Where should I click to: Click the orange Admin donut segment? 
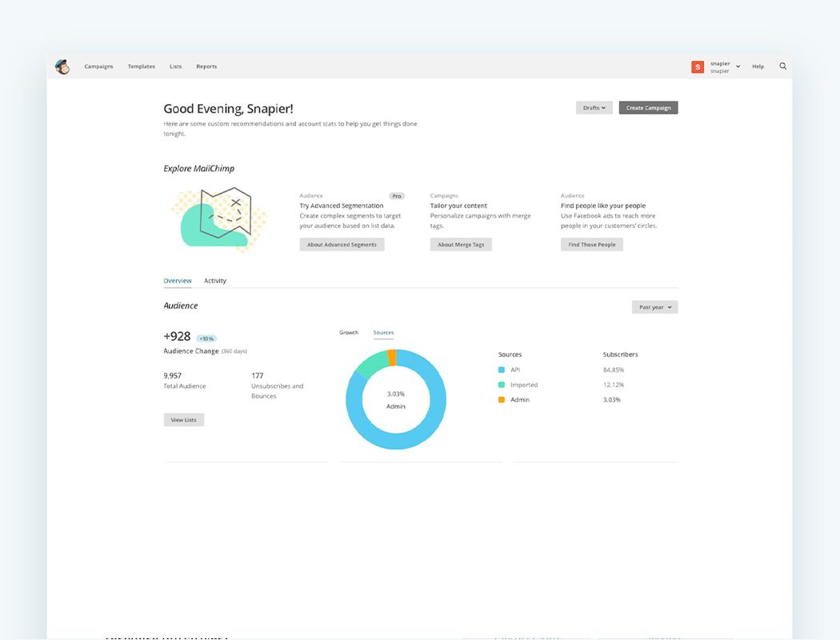pyautogui.click(x=392, y=358)
